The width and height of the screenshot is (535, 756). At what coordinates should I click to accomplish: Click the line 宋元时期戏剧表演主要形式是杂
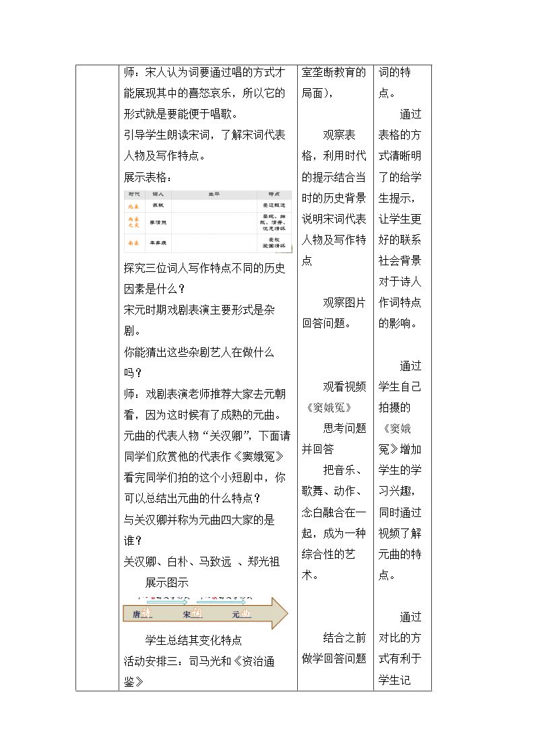[x=199, y=310]
